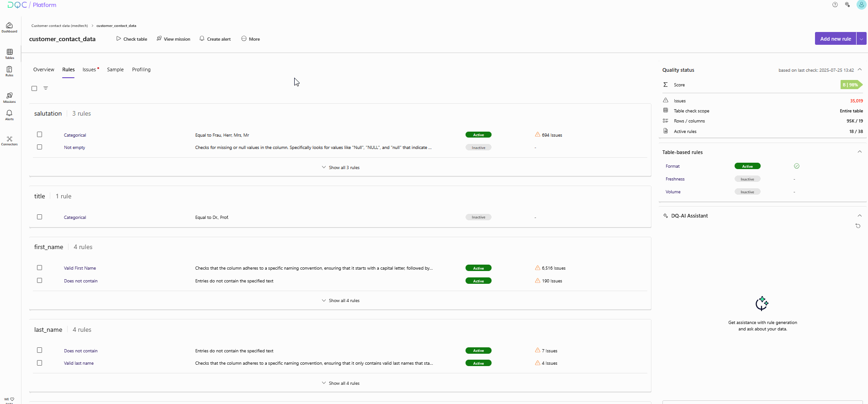Viewport: 868px width, 404px height.
Task: Click the Active badge of salutation Categorical
Action: click(x=478, y=135)
